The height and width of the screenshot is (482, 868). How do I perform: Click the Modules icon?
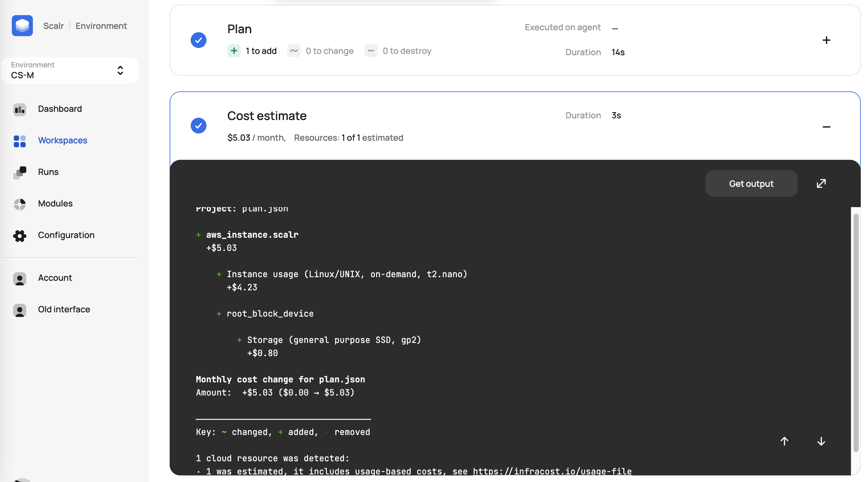coord(19,204)
